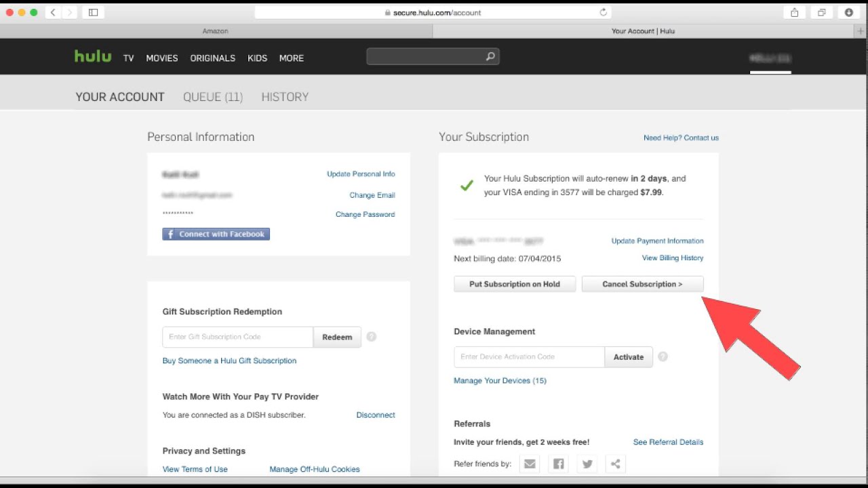Switch to Amazon browser tab
868x488 pixels.
(216, 31)
